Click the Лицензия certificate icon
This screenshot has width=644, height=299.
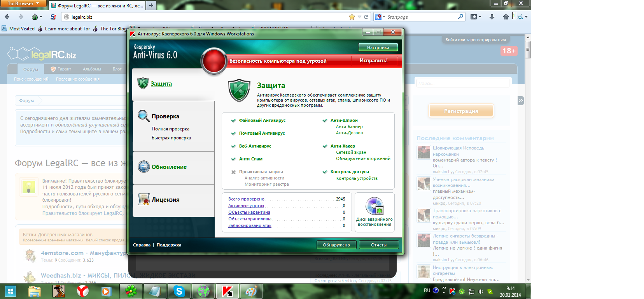point(144,199)
